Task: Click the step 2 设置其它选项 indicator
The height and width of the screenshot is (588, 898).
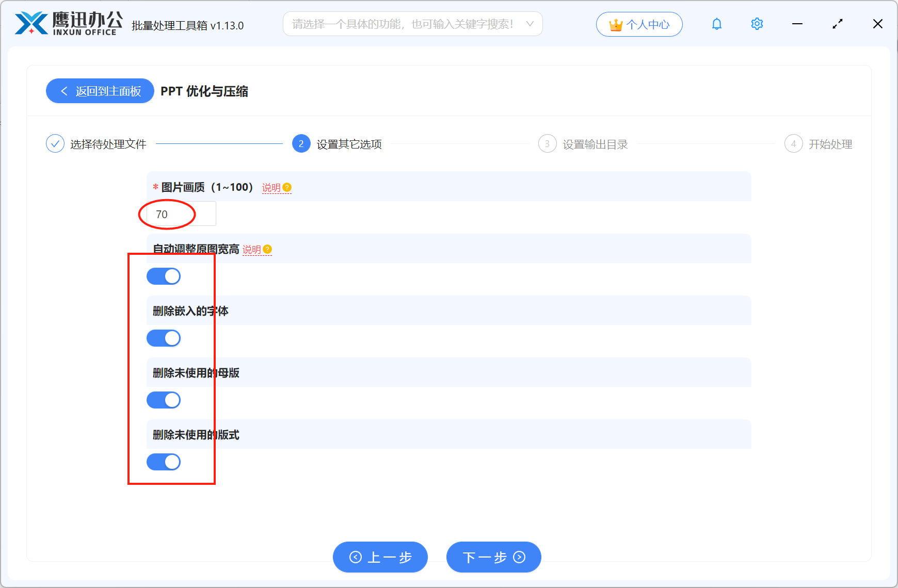Action: (x=301, y=144)
